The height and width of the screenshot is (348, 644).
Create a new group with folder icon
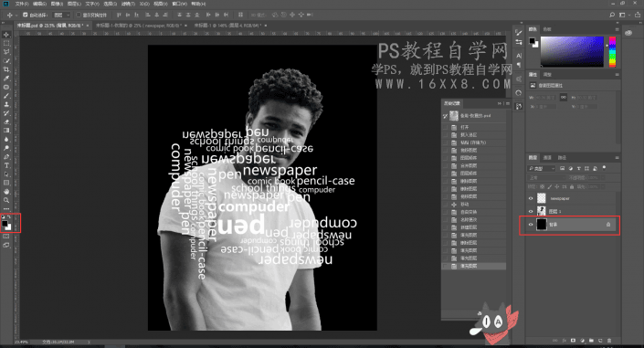pos(591,341)
